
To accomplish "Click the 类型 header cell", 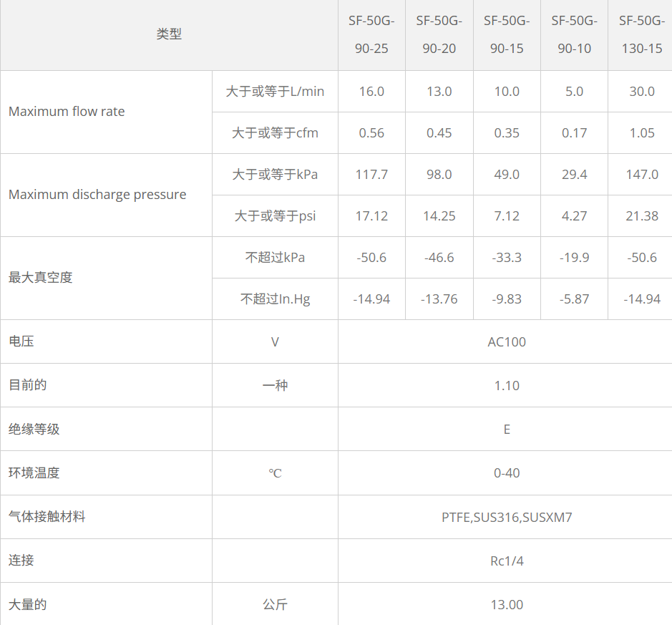I will pos(169,34).
